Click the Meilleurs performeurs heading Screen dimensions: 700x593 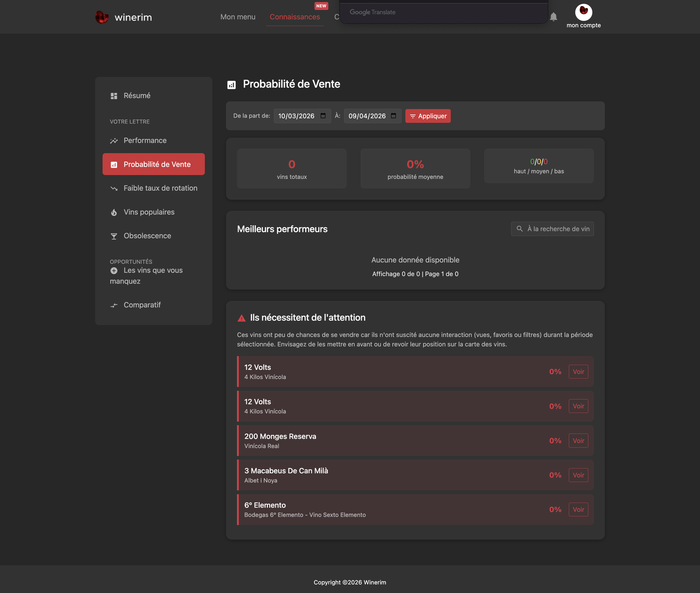click(x=282, y=229)
